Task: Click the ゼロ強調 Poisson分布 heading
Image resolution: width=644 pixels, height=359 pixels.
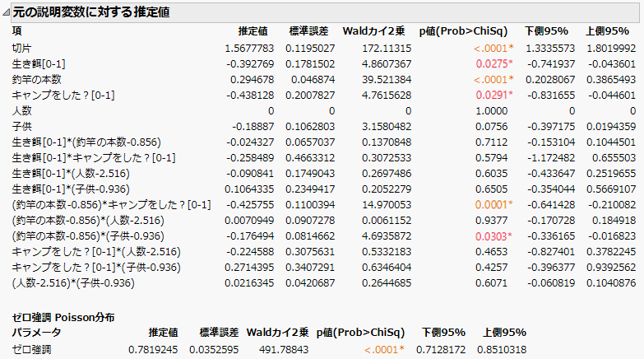Action: coord(63,317)
